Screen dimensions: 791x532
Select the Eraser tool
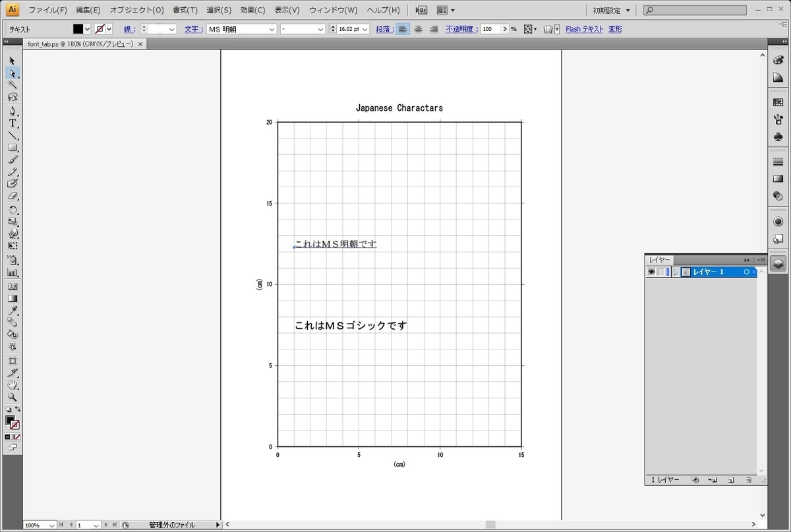13,196
